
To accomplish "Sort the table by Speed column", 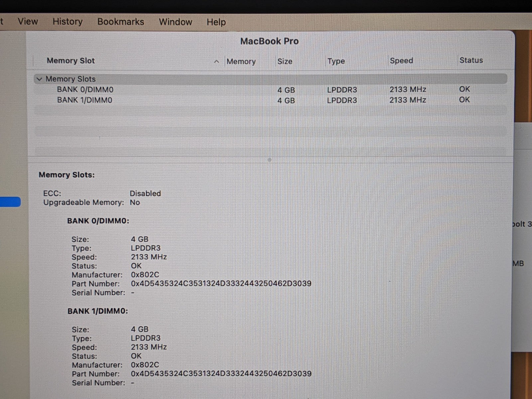I will (x=401, y=61).
